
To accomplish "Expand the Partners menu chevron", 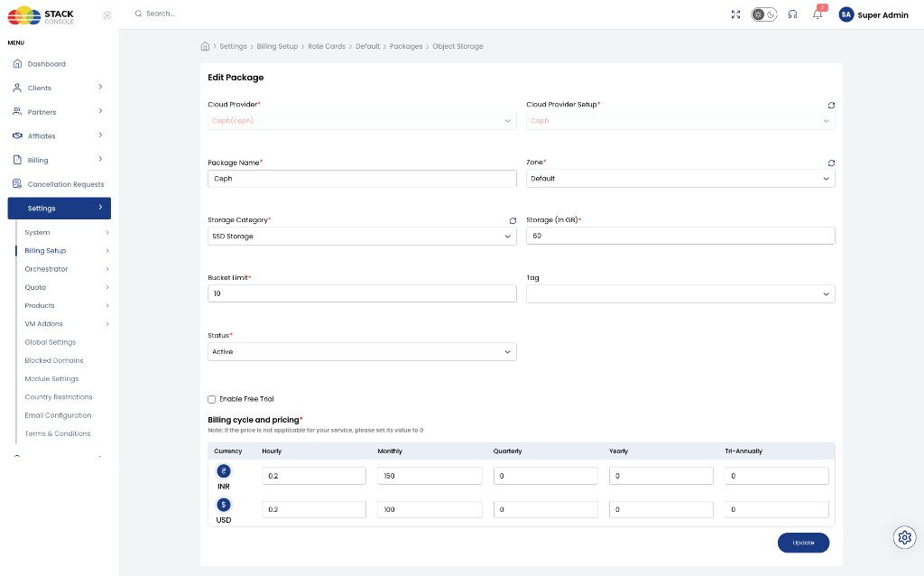I will [x=100, y=111].
